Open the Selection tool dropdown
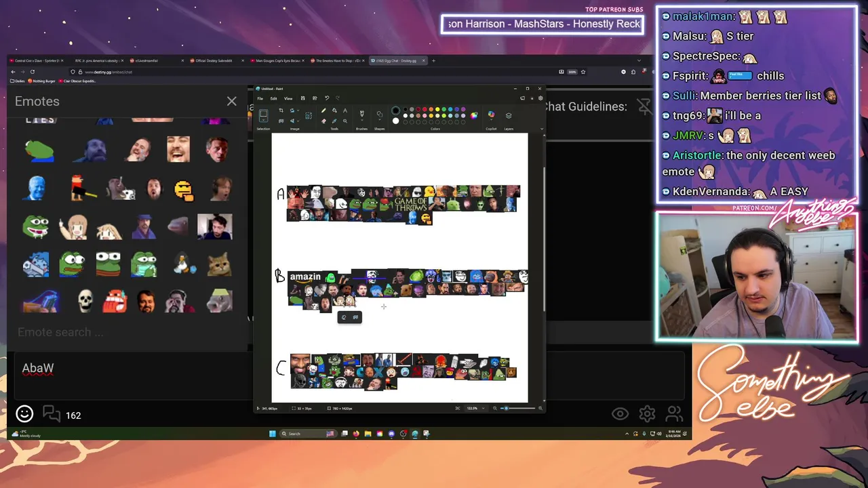This screenshot has width=868, height=488. pos(263,120)
